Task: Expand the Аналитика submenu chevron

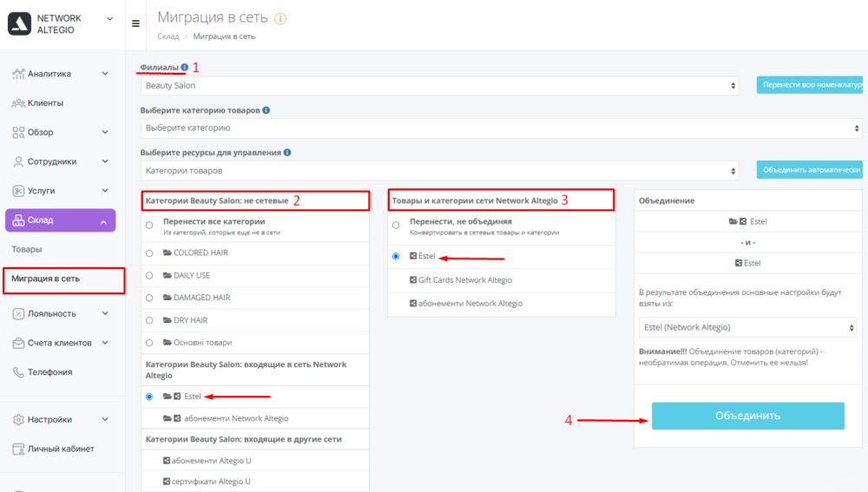Action: [105, 74]
